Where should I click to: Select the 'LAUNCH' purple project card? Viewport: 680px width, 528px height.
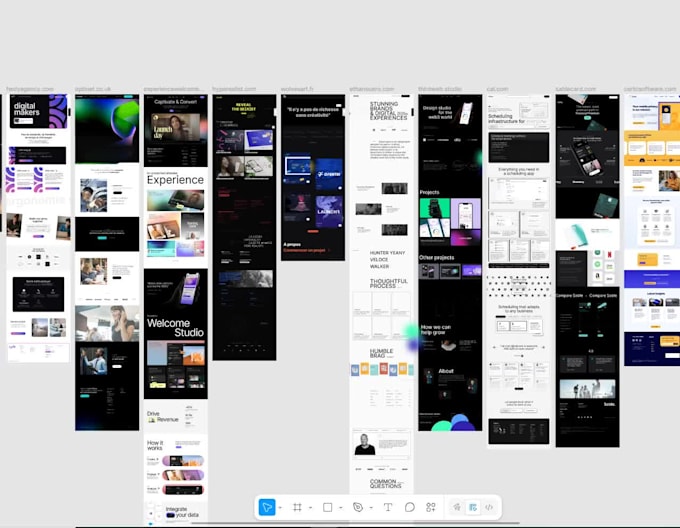(x=329, y=211)
